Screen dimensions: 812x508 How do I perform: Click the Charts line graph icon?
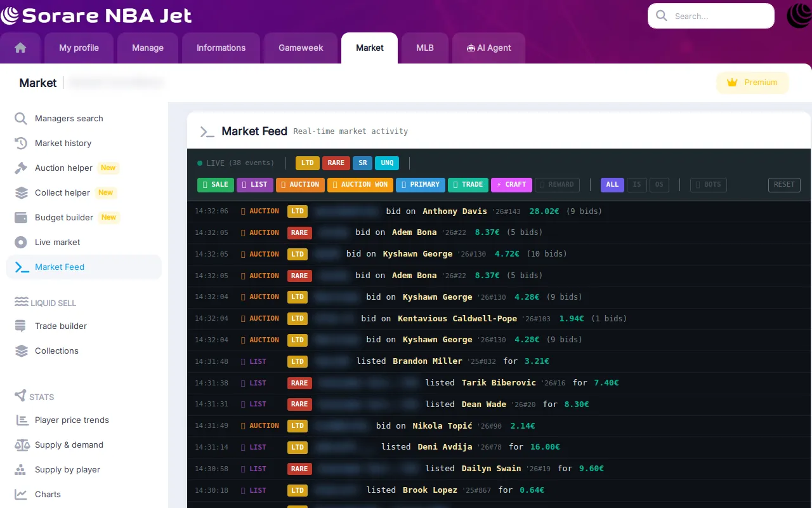[x=21, y=495]
